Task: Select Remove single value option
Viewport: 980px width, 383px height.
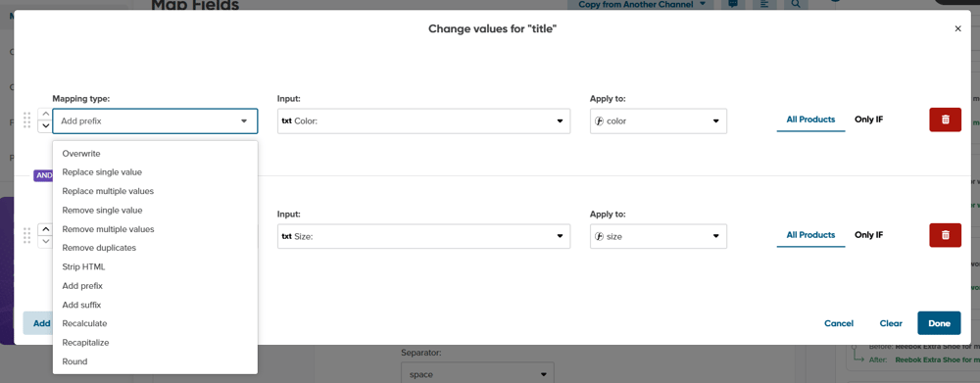Action: pos(155,210)
